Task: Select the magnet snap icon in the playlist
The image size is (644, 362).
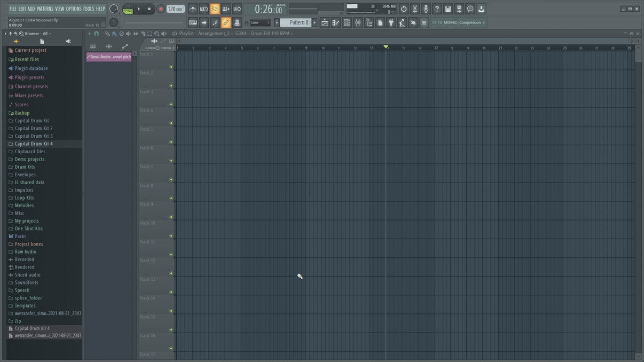Action: (x=97, y=34)
